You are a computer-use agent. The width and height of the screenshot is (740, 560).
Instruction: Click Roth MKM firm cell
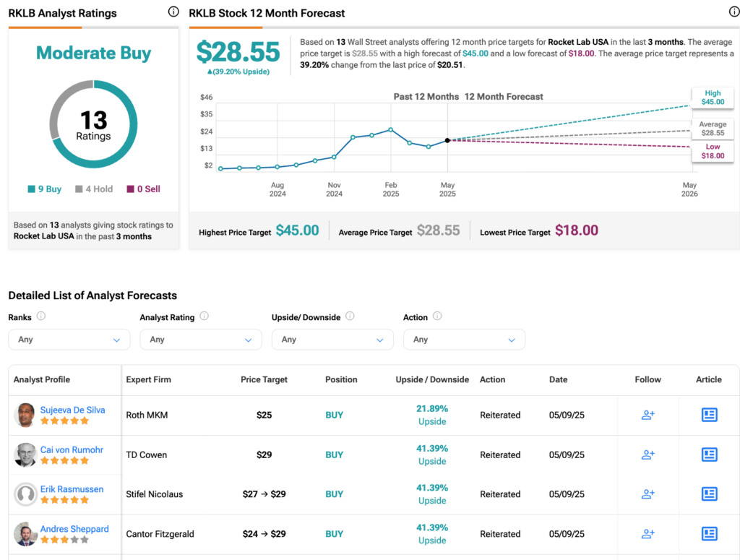pos(147,415)
